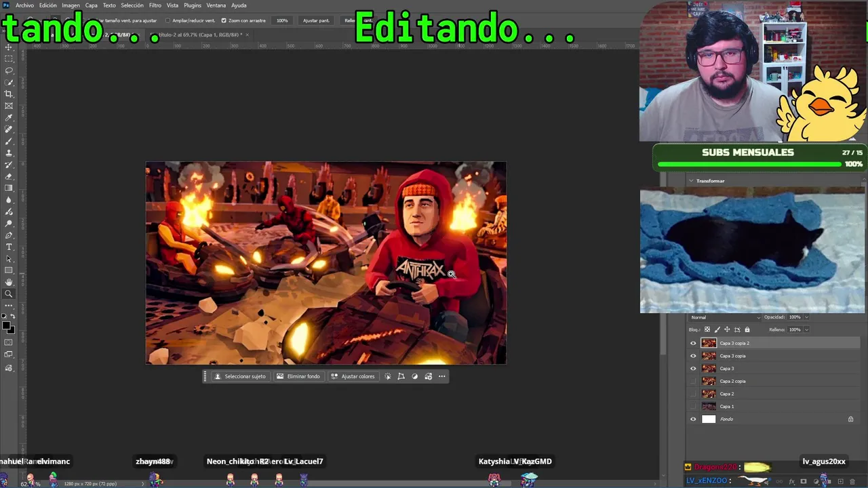868x488 pixels.
Task: Select the Spot Healing Brush tool
Action: (9, 129)
